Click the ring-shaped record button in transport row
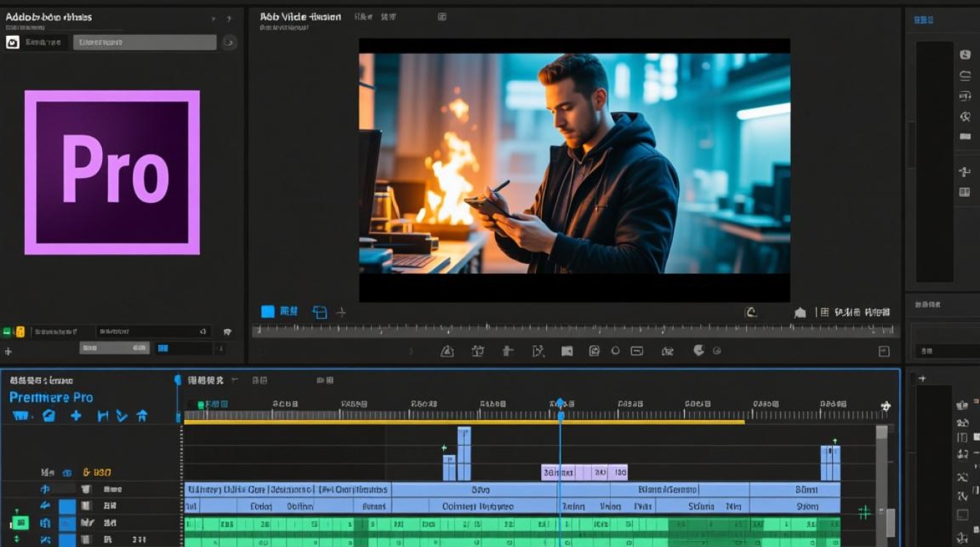Screen dimensions: 980x547 coord(615,351)
